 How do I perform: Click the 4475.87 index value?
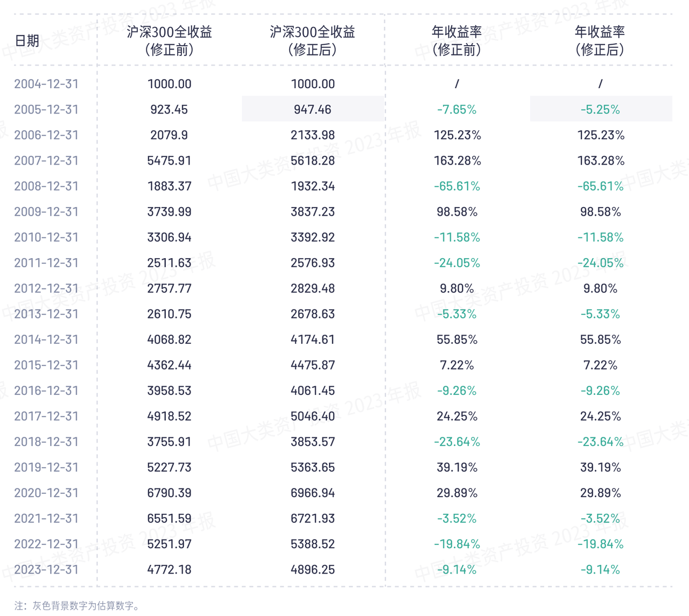click(x=313, y=365)
